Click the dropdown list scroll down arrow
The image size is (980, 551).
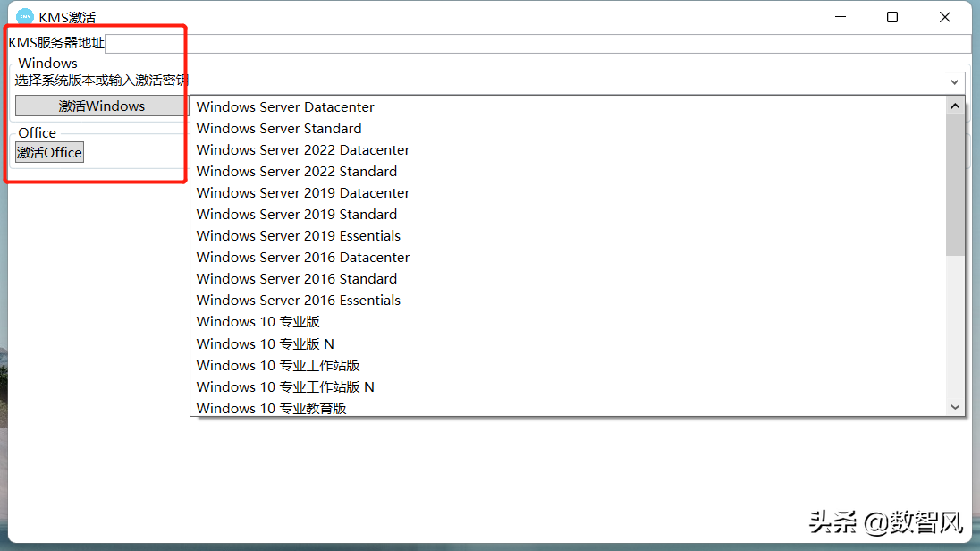click(x=955, y=407)
